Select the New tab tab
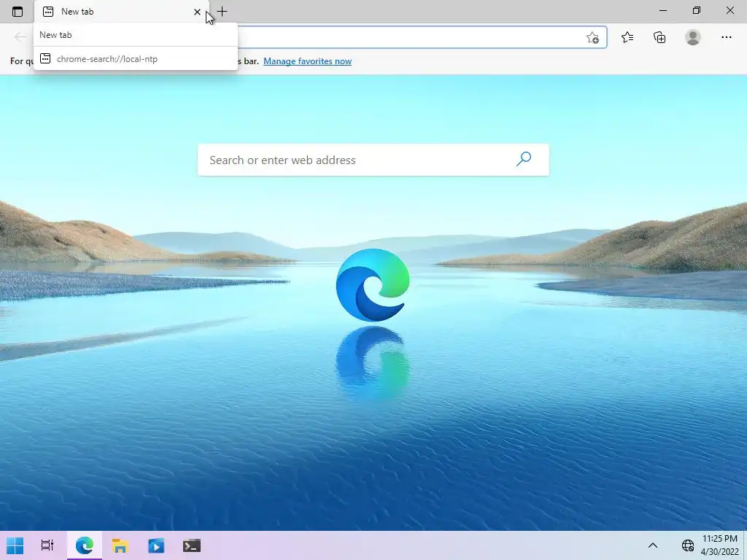Viewport: 747px width, 560px height. tap(122, 12)
